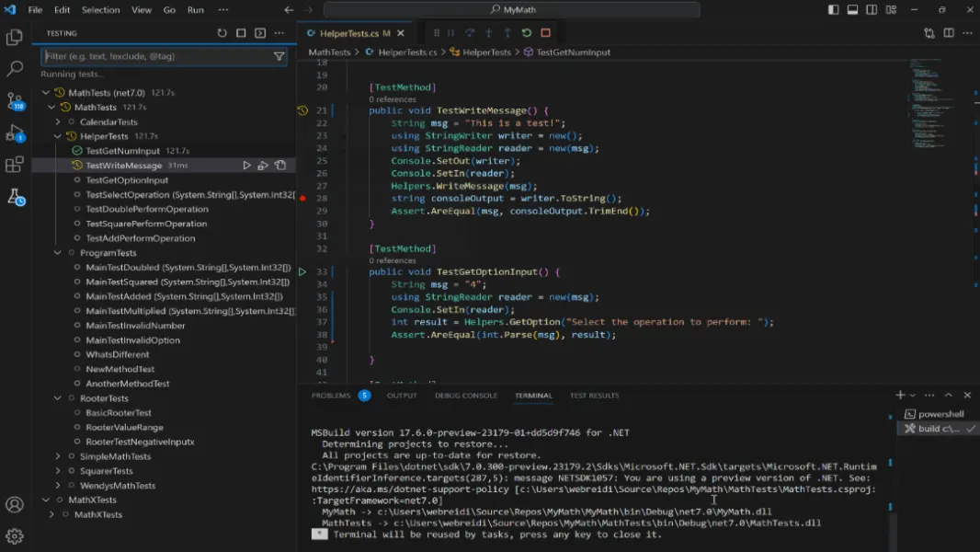This screenshot has width=980, height=552.
Task: Stop debugging red square button
Action: (546, 33)
